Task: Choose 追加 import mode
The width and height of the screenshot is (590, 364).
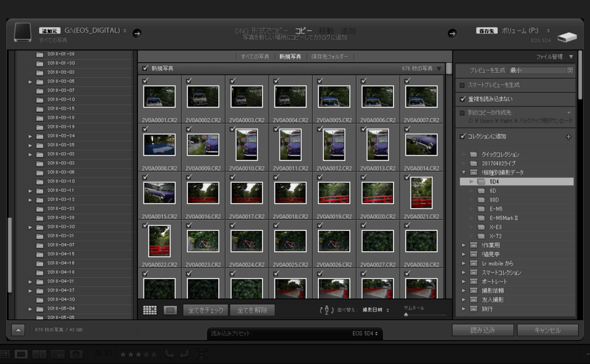Action: tap(349, 31)
